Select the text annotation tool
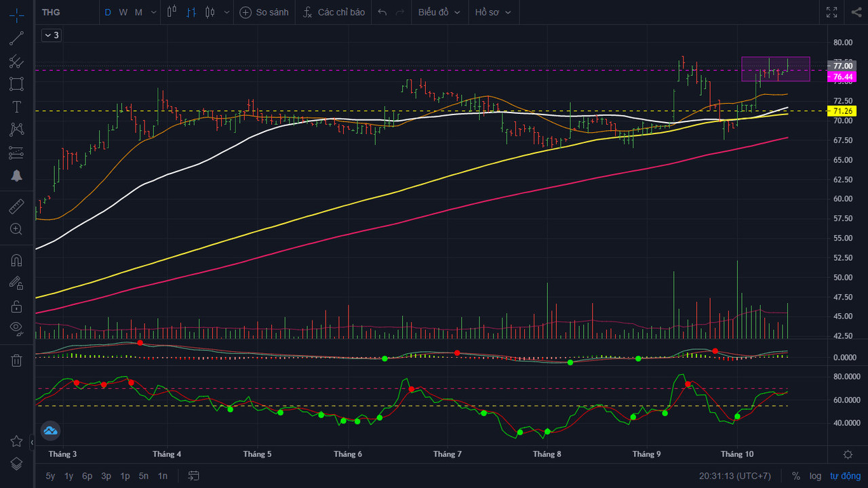868x488 pixels. coord(16,106)
